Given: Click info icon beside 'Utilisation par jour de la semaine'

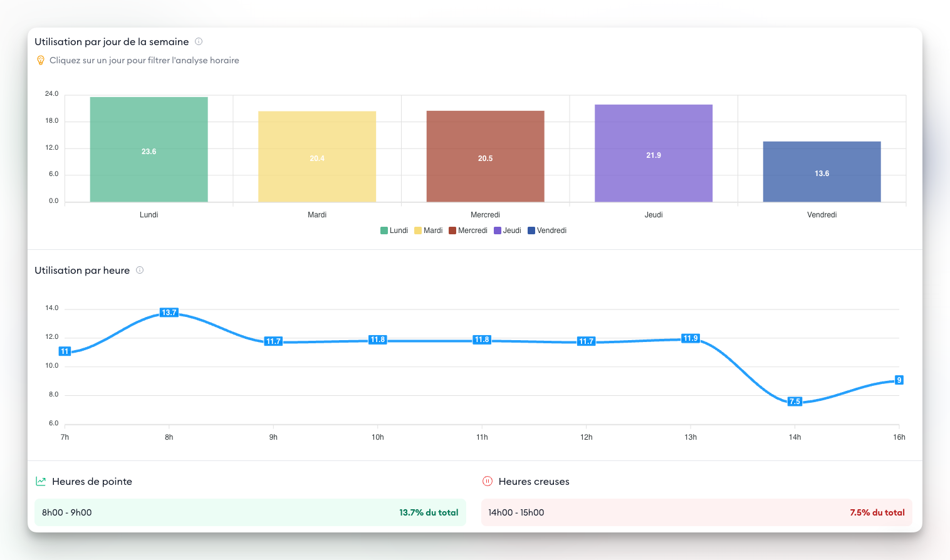Looking at the screenshot, I should [199, 41].
